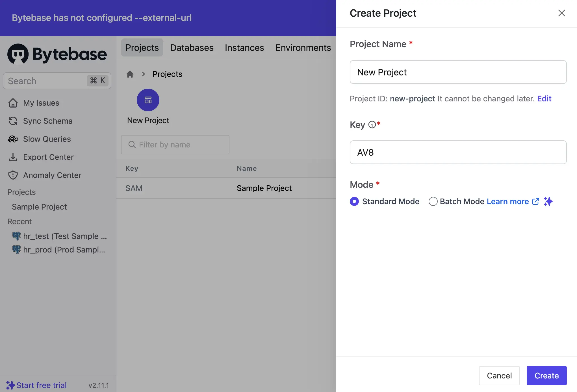This screenshot has height=392, width=577.
Task: Click the Bytebase logo
Action: 57,54
